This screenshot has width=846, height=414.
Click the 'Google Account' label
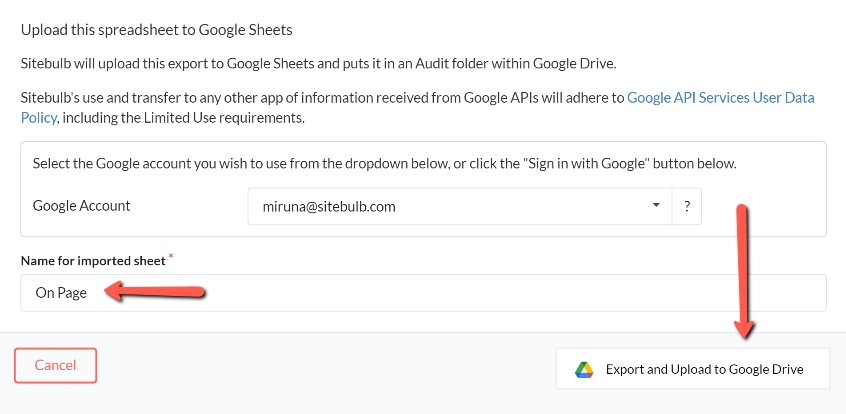81,206
